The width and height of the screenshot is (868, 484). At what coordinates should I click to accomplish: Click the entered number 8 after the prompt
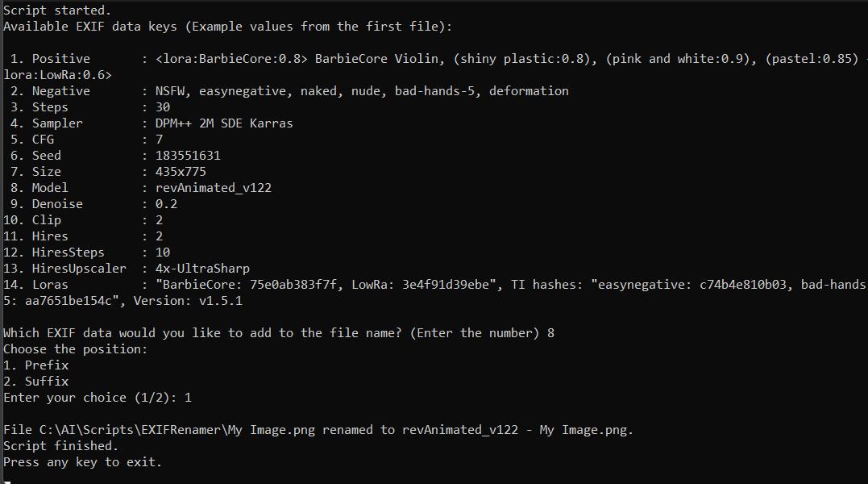pyautogui.click(x=550, y=333)
